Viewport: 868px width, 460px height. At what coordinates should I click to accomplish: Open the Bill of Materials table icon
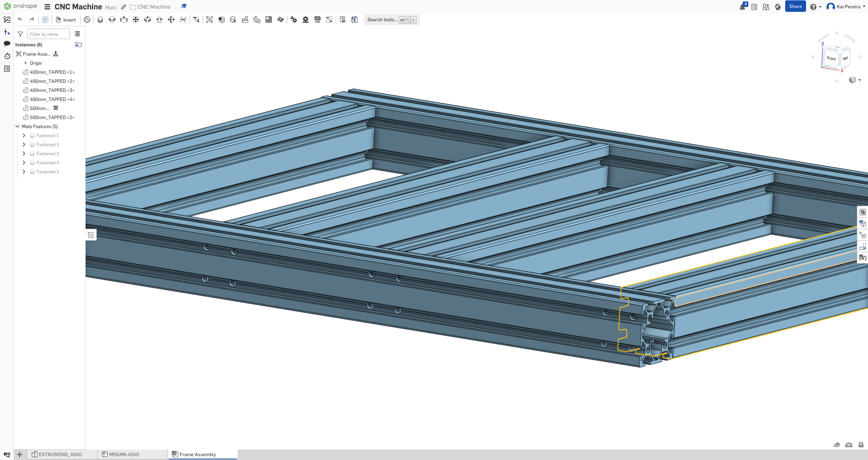862,212
